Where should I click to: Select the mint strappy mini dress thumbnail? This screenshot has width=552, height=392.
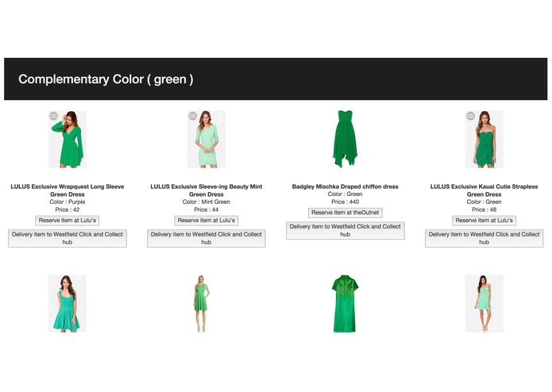click(484, 304)
